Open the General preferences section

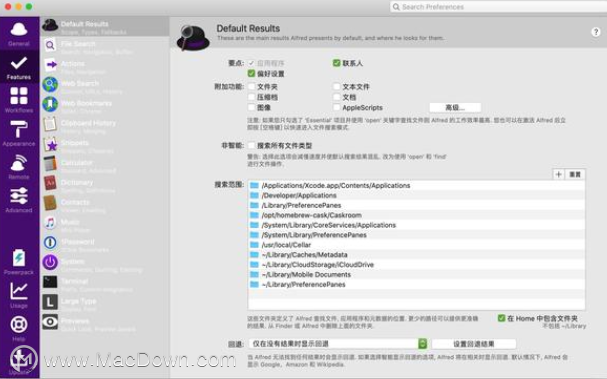point(19,34)
